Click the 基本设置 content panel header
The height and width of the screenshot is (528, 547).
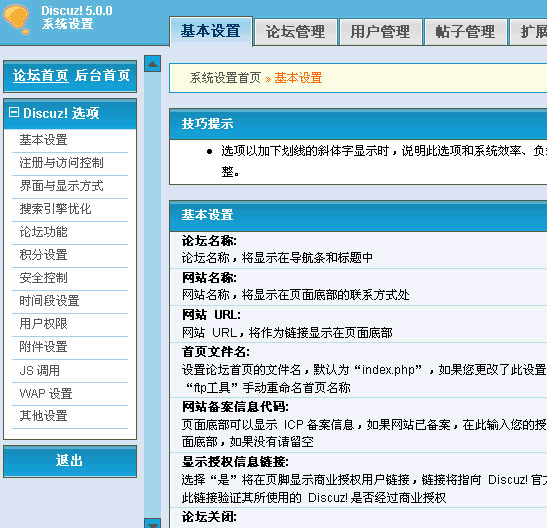pos(358,215)
